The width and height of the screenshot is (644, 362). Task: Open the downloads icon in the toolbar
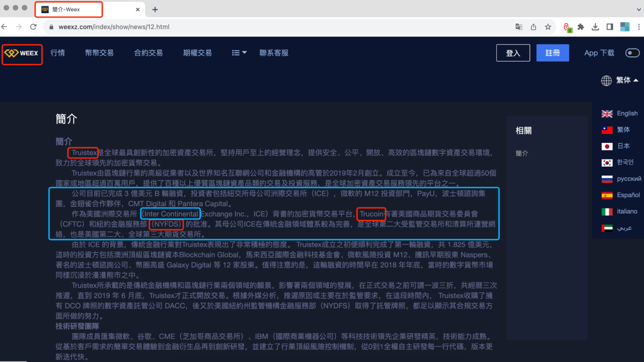click(595, 27)
